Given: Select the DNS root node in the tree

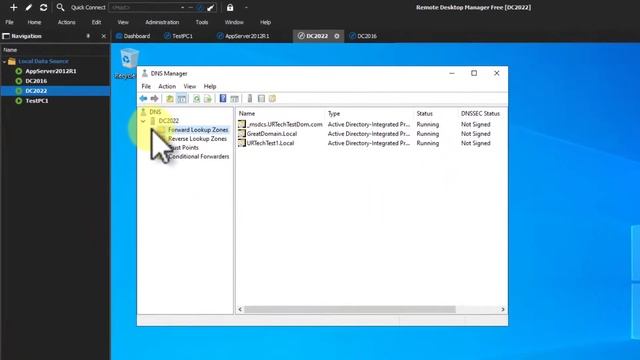Looking at the screenshot, I should 155,111.
